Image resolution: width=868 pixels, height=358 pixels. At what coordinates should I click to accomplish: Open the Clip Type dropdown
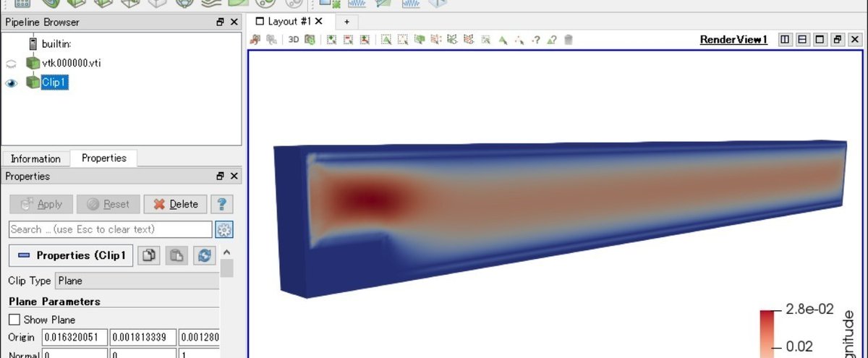pyautogui.click(x=137, y=281)
